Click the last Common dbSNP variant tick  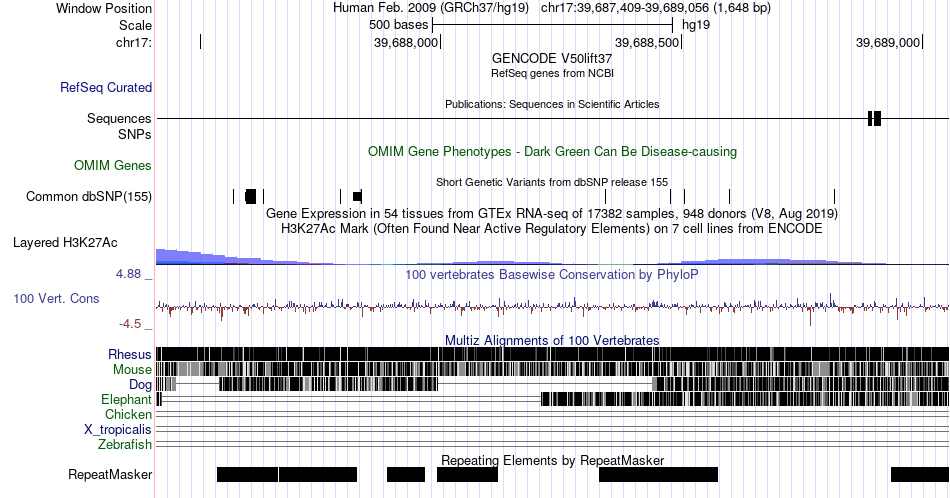[834, 196]
